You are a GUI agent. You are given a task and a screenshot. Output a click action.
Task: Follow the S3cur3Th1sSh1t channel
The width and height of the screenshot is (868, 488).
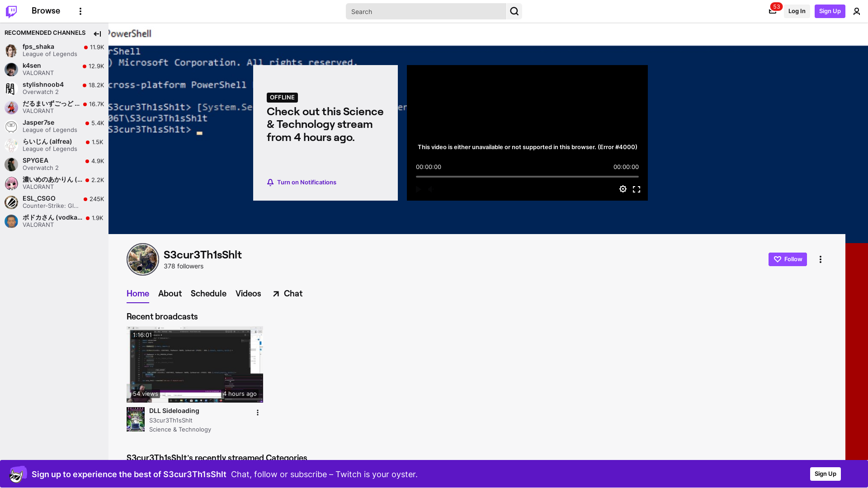coord(788,259)
